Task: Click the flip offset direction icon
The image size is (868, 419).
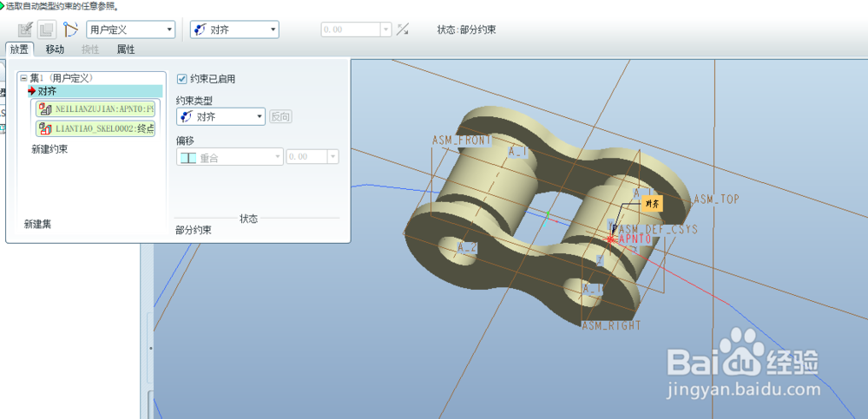Action: click(x=403, y=29)
